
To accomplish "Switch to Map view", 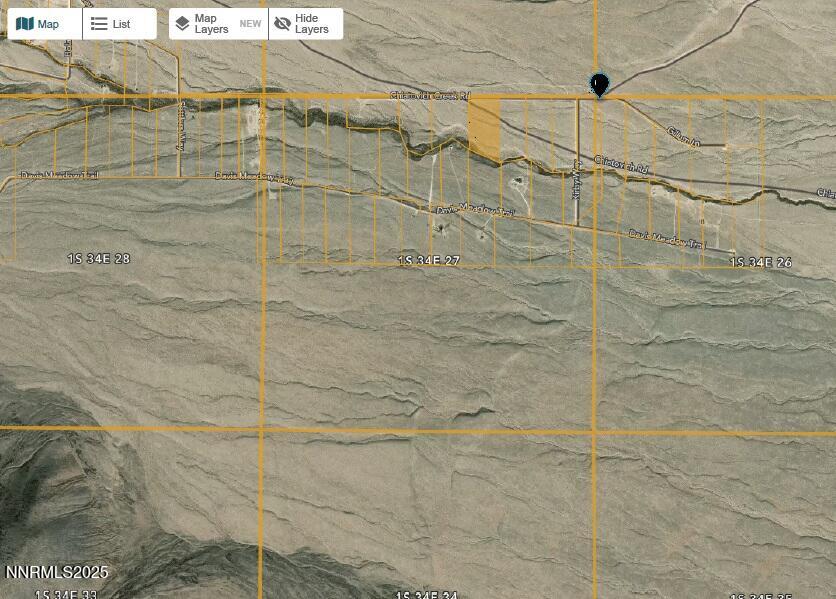I will coord(45,24).
